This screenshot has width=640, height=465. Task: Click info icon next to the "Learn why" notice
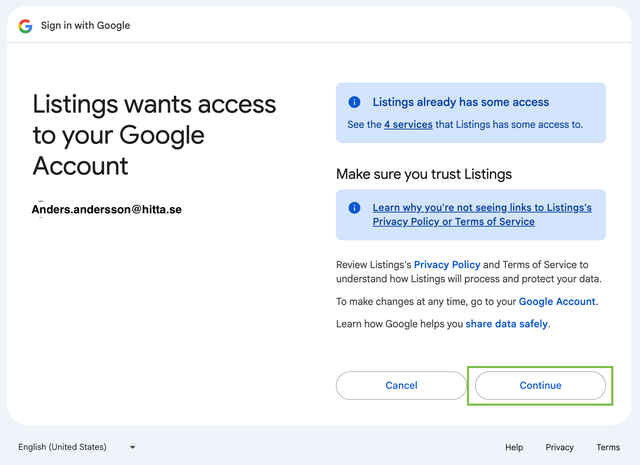(x=354, y=208)
